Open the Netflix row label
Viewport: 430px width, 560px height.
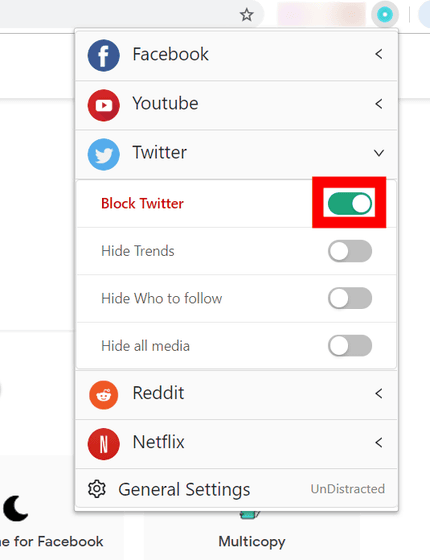click(x=159, y=442)
